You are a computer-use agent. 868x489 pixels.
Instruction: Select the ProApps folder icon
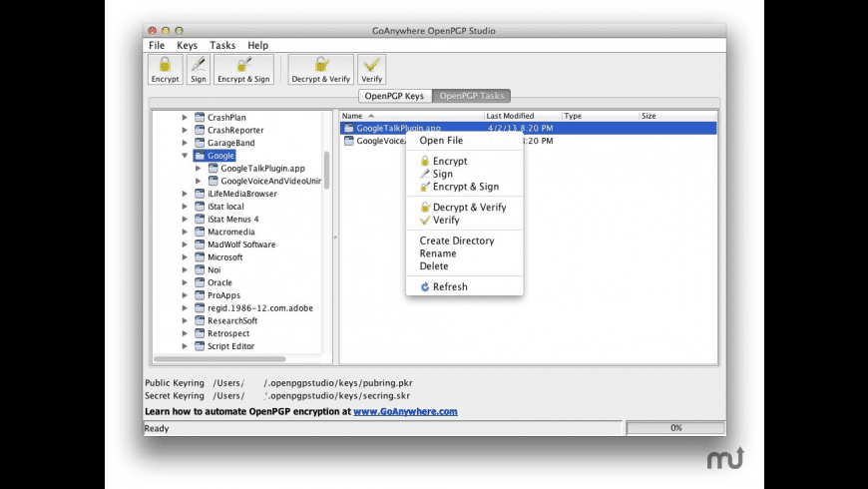[x=200, y=295]
